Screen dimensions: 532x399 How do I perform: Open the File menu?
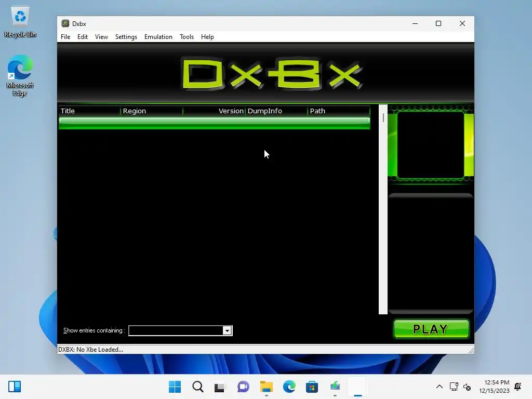[65, 37]
